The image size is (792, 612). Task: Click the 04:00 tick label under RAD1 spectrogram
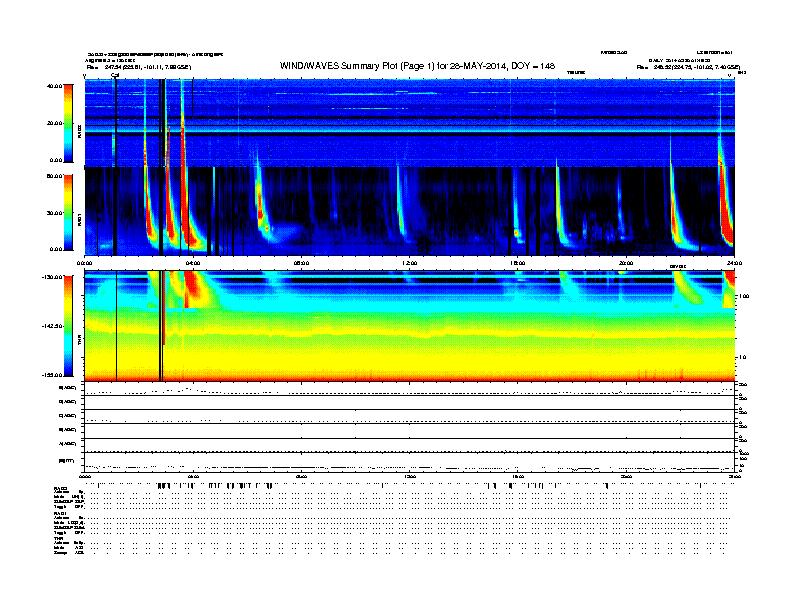(x=193, y=263)
